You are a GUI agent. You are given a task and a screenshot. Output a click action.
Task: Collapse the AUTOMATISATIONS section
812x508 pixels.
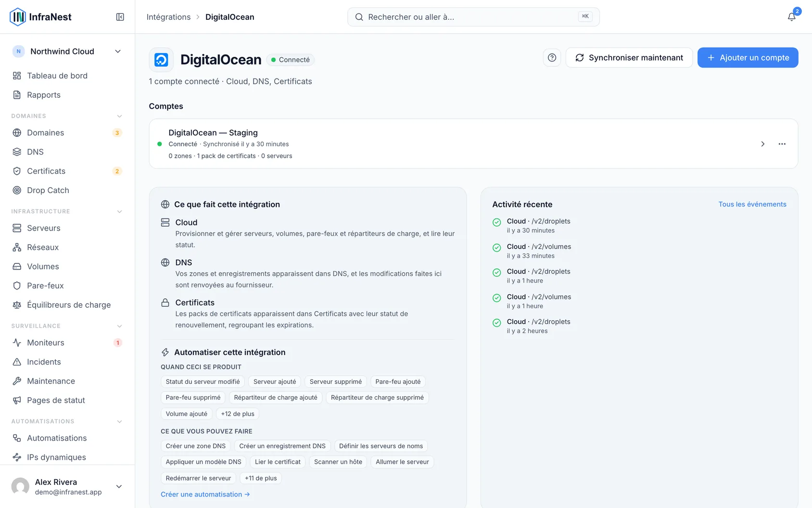pyautogui.click(x=119, y=421)
